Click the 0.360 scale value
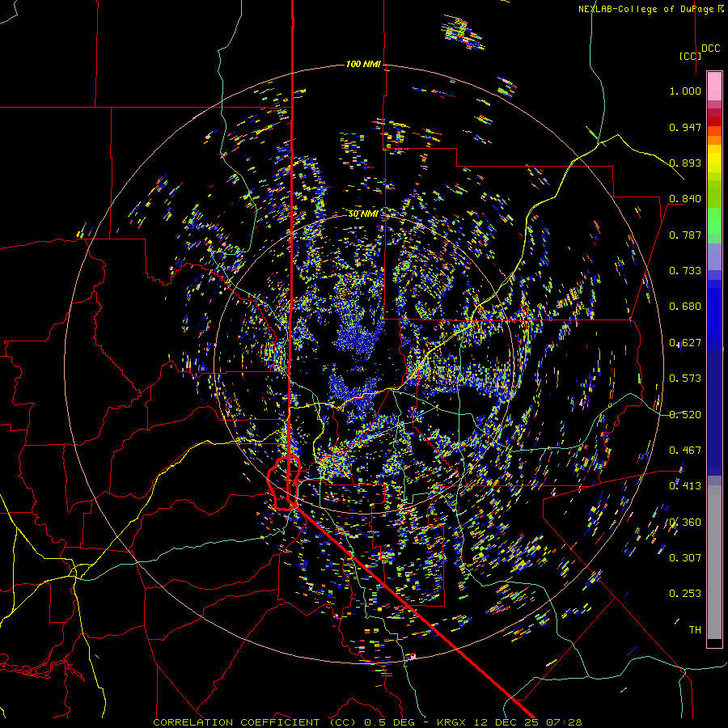This screenshot has width=728, height=728. pyautogui.click(x=685, y=523)
